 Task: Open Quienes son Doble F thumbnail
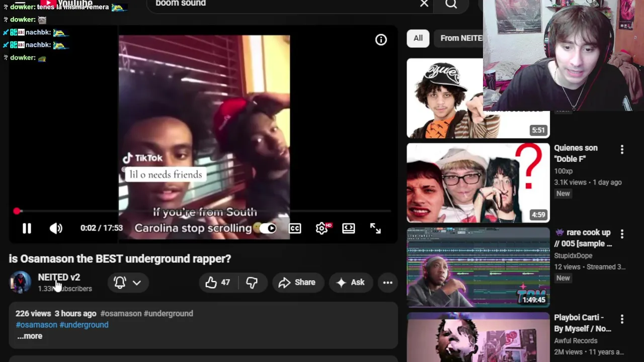click(x=478, y=183)
